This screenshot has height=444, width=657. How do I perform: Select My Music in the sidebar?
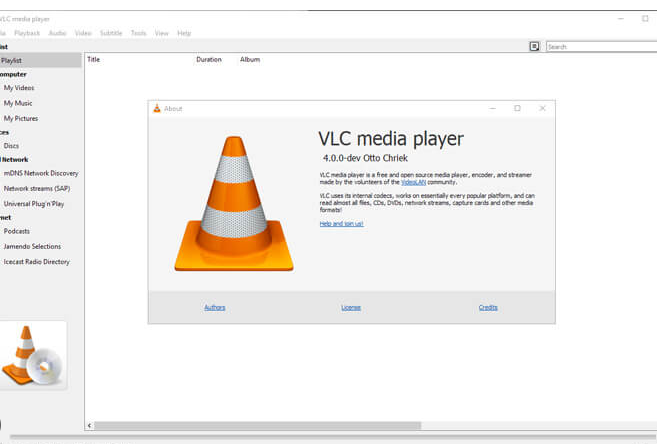pyautogui.click(x=18, y=103)
